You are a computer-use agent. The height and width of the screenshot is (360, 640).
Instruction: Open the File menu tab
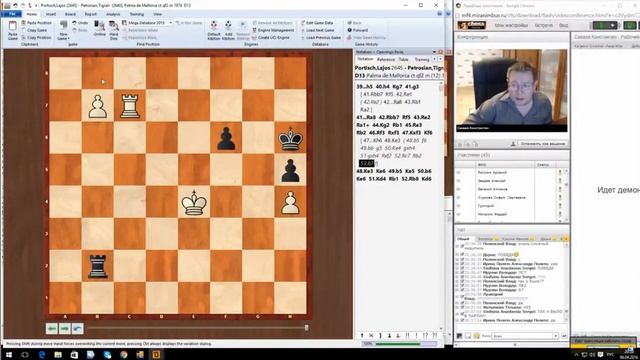point(11,14)
